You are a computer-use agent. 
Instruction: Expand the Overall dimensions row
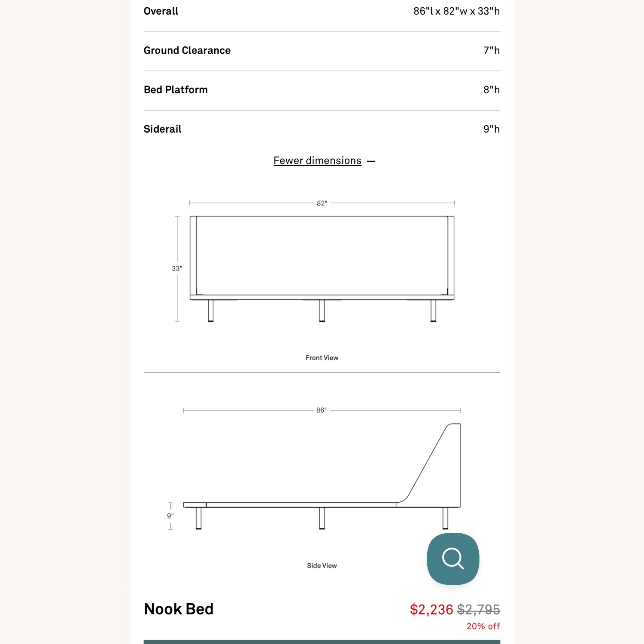coord(322,11)
